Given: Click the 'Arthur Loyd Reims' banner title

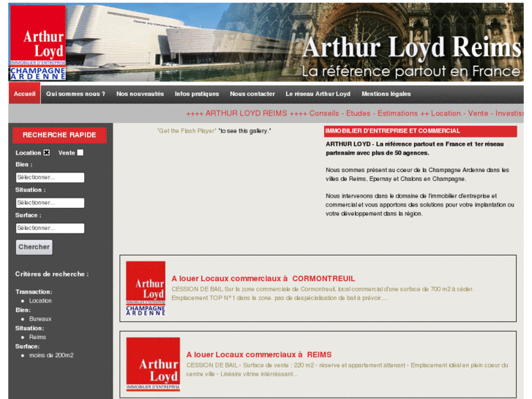Looking at the screenshot, I should coord(411,47).
